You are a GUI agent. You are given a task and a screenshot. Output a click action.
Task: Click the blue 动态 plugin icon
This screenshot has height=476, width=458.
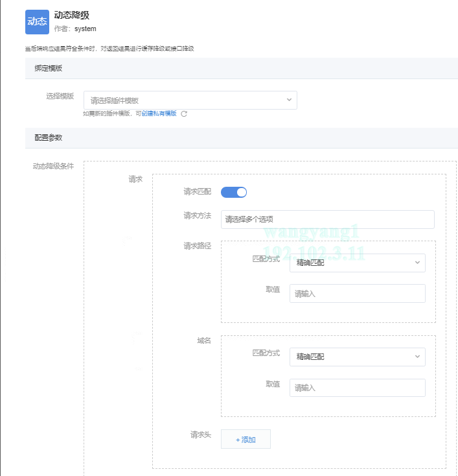click(37, 21)
